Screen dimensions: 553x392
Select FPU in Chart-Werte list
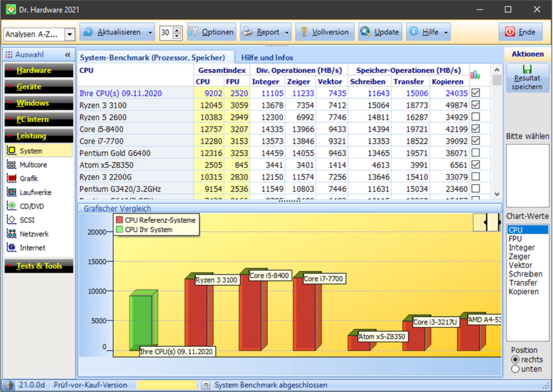[x=515, y=239]
